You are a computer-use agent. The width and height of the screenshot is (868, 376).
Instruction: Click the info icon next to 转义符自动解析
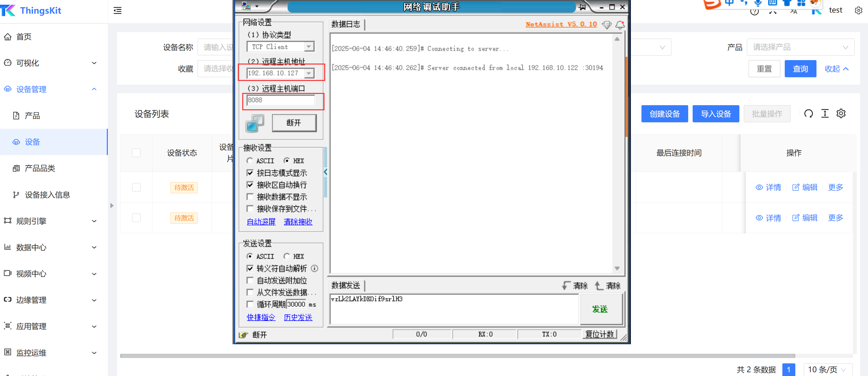coord(315,268)
